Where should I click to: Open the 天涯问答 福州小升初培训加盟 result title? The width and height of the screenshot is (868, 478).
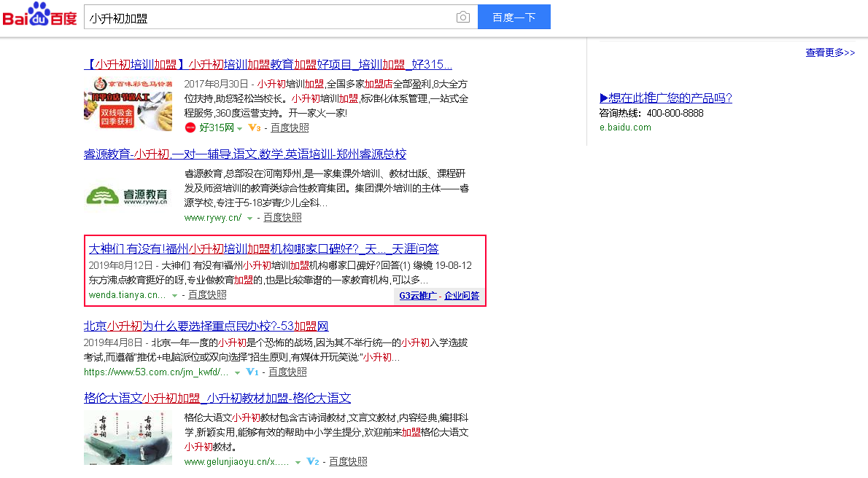263,249
